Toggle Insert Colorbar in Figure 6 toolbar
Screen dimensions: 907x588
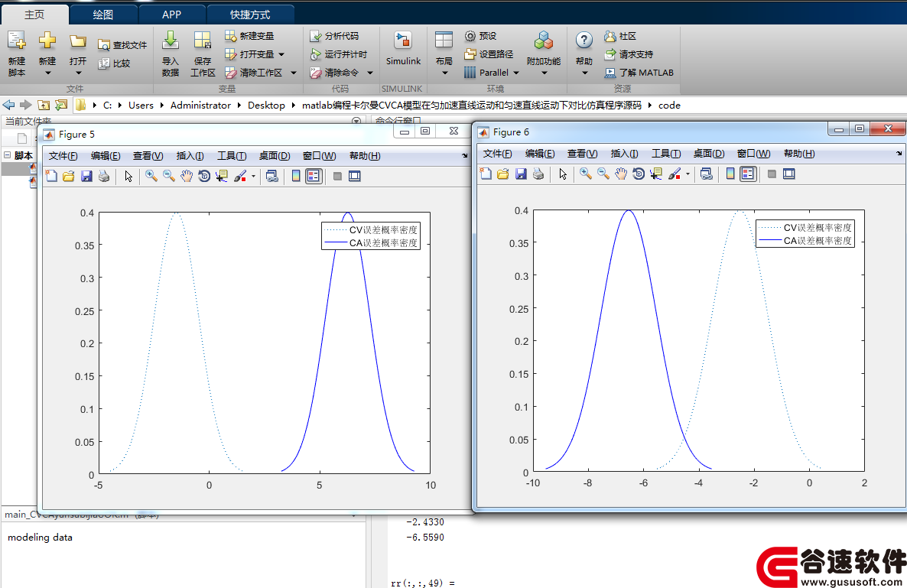coord(730,174)
